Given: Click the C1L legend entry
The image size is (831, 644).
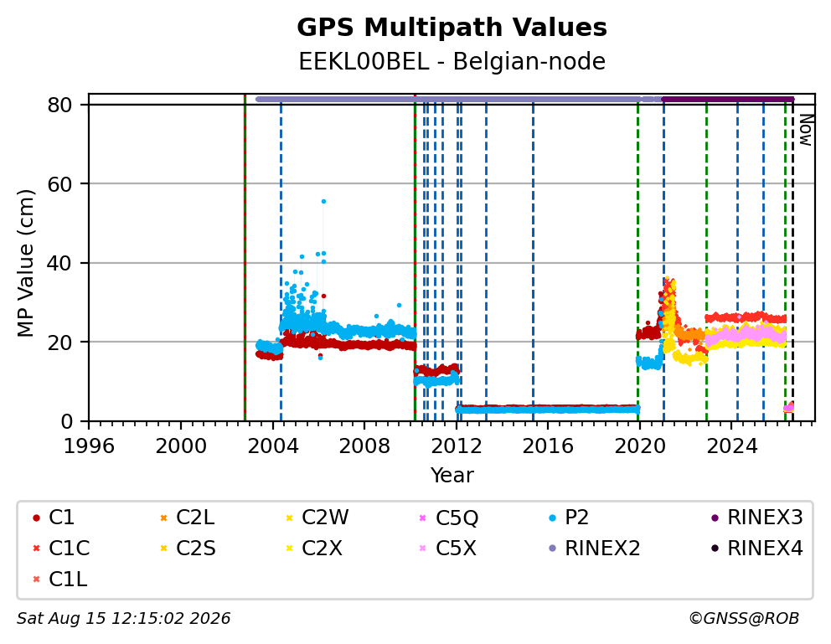Looking at the screenshot, I should tap(59, 580).
